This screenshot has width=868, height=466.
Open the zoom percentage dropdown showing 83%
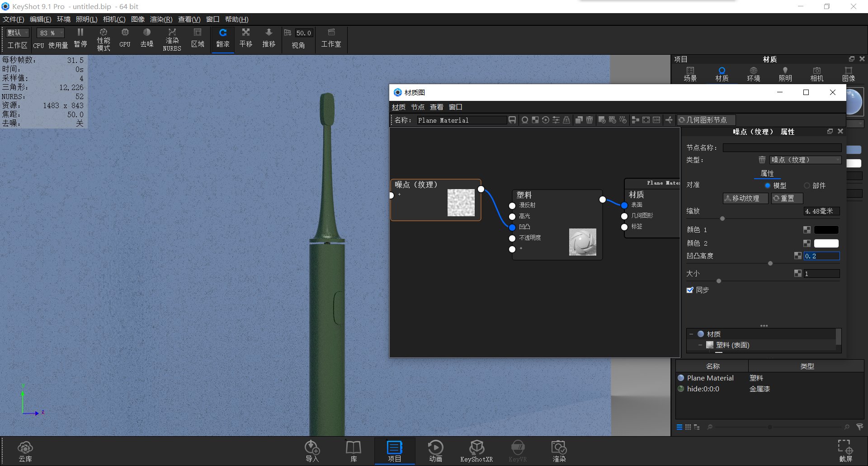[x=50, y=33]
